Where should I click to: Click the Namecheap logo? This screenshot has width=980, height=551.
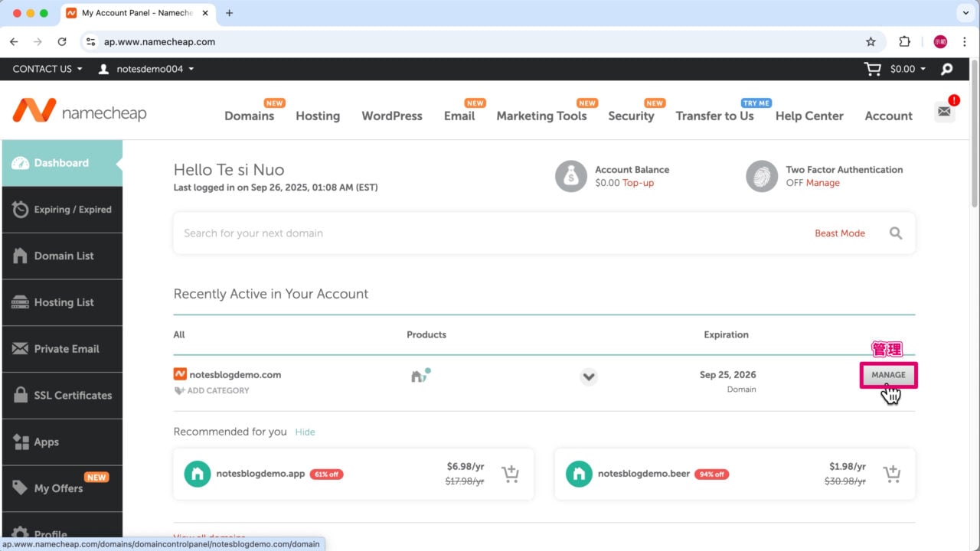click(80, 110)
